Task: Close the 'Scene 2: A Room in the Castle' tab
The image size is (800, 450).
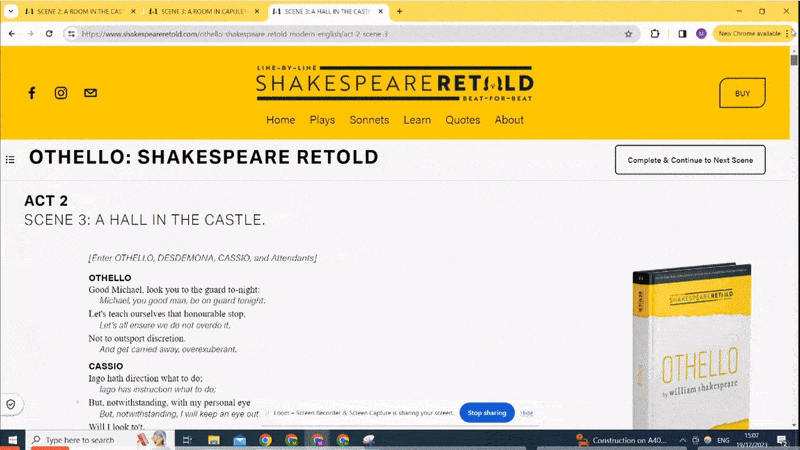Action: click(133, 11)
